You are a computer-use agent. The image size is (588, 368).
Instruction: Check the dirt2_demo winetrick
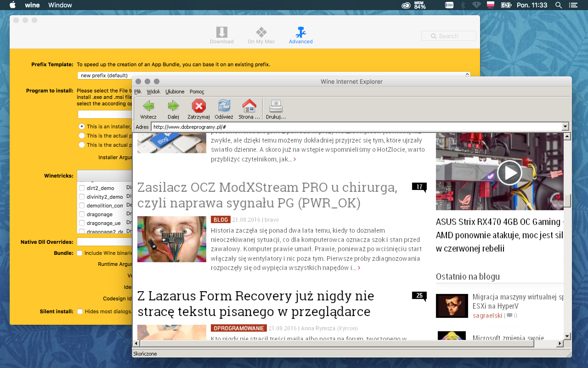82,188
